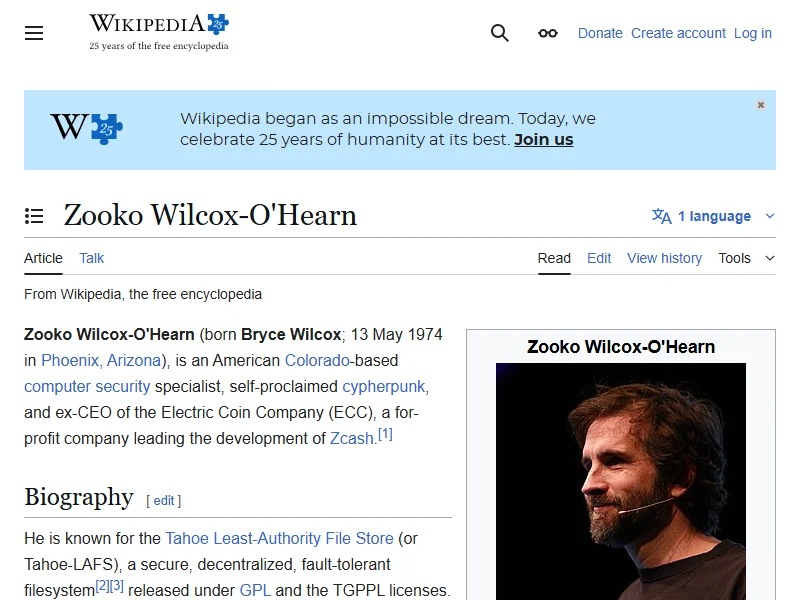
Task: Select the View history tab
Action: [664, 258]
